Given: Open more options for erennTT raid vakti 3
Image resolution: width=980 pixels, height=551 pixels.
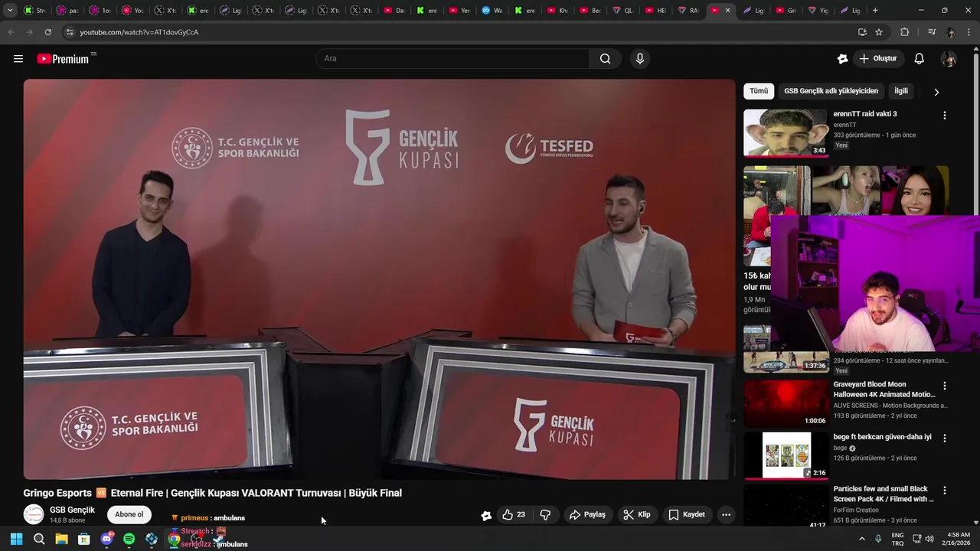Looking at the screenshot, I should click(x=944, y=115).
